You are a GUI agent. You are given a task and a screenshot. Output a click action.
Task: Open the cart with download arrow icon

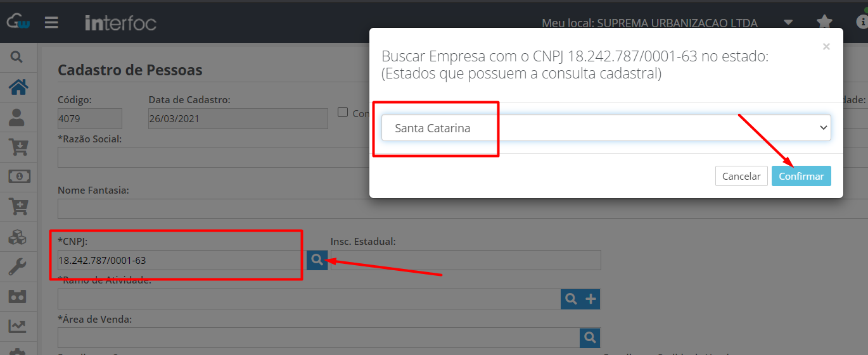pyautogui.click(x=18, y=147)
